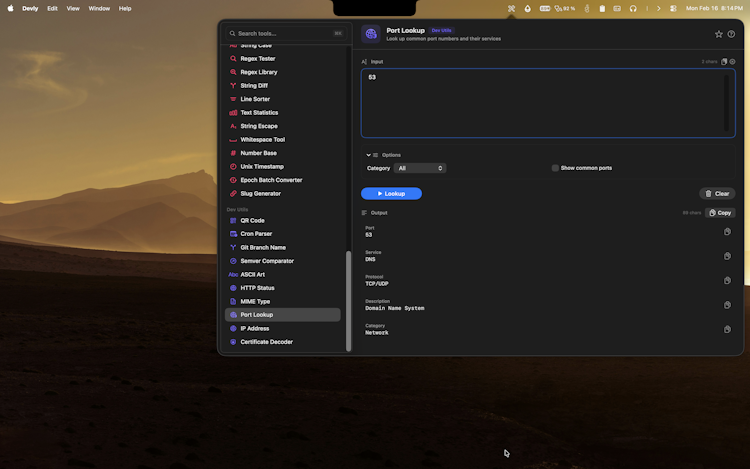Screen dimensions: 750x469
Task: Open the Devly menu
Action: tap(30, 8)
